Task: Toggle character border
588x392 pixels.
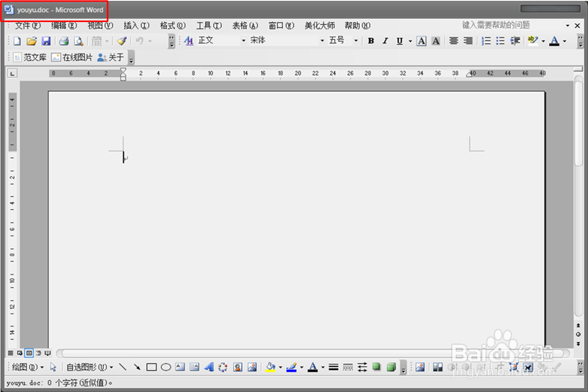Action: pos(421,41)
